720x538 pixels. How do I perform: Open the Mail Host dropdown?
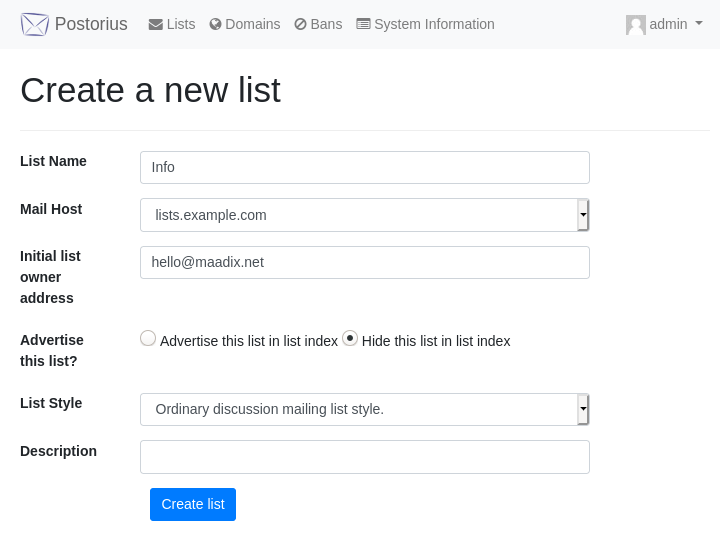[365, 215]
